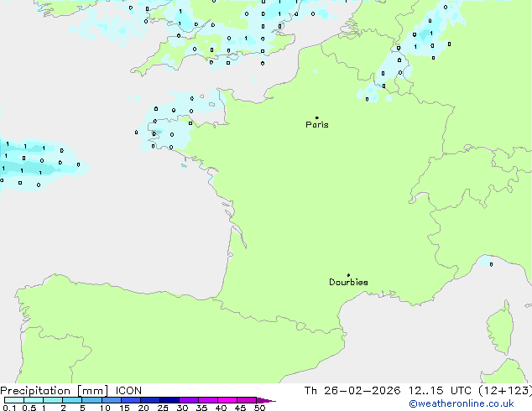Select the 15–20 mm legend swatch

tap(131, 400)
